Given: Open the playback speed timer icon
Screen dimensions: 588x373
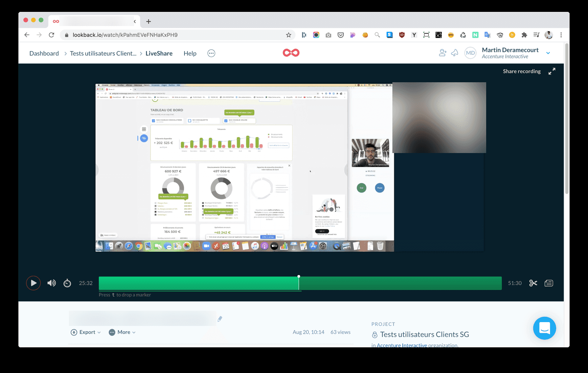Looking at the screenshot, I should pos(67,283).
